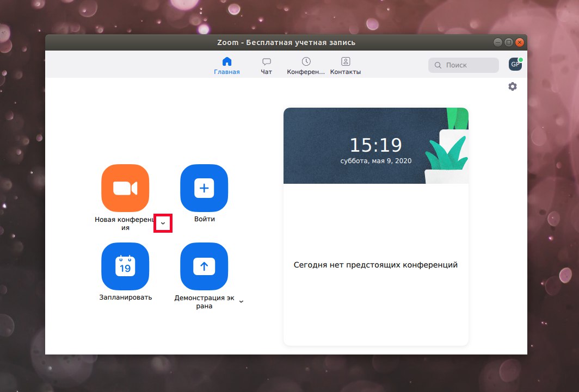Click the Демонстрация экрана arrow icon
The width and height of the screenshot is (579, 392).
click(204, 266)
